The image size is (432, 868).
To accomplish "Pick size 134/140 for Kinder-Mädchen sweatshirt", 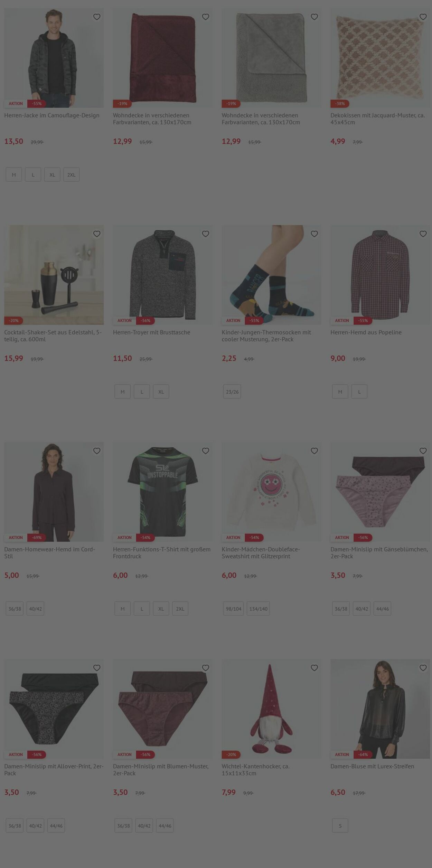I will coord(258,609).
